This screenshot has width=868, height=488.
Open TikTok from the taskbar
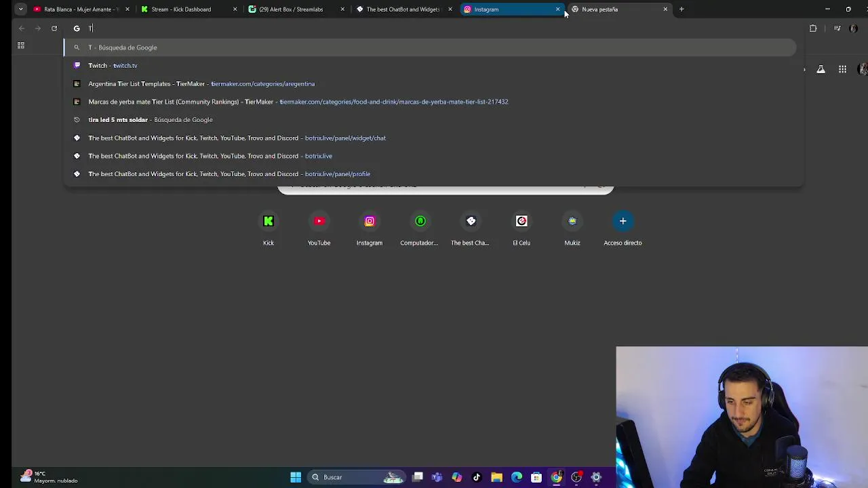tap(477, 477)
